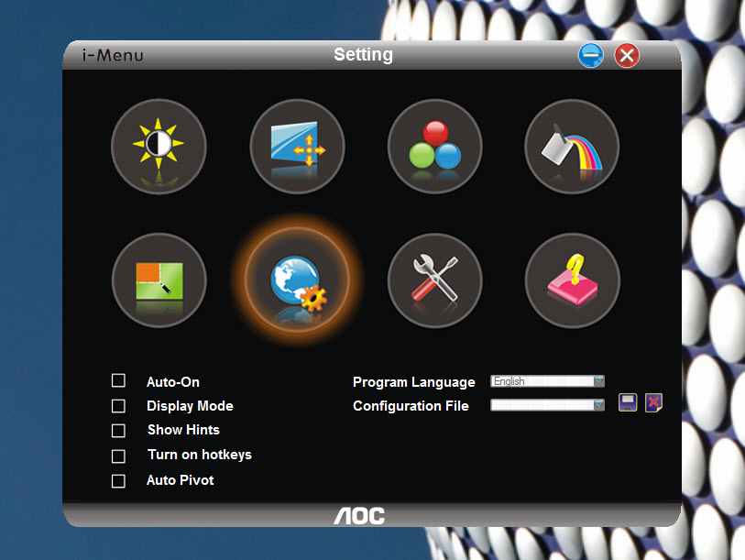The width and height of the screenshot is (745, 560).
Task: Check the Show Hints box
Action: coord(118,431)
